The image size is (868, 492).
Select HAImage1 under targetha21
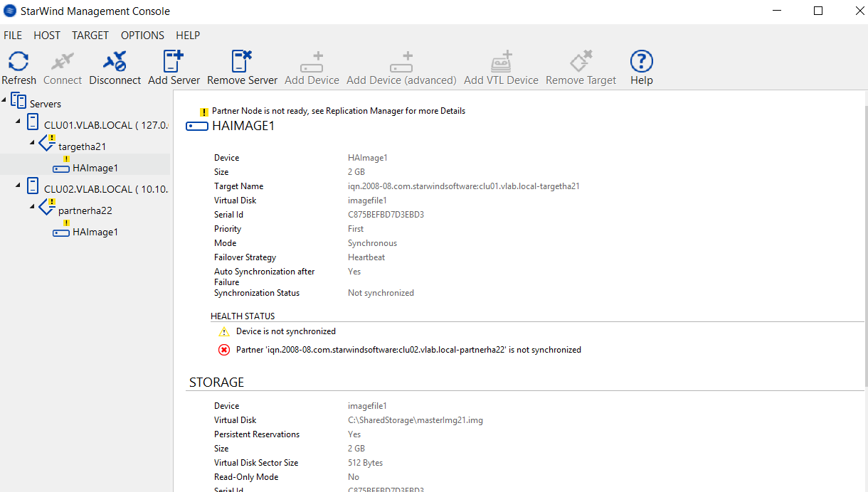click(x=95, y=168)
